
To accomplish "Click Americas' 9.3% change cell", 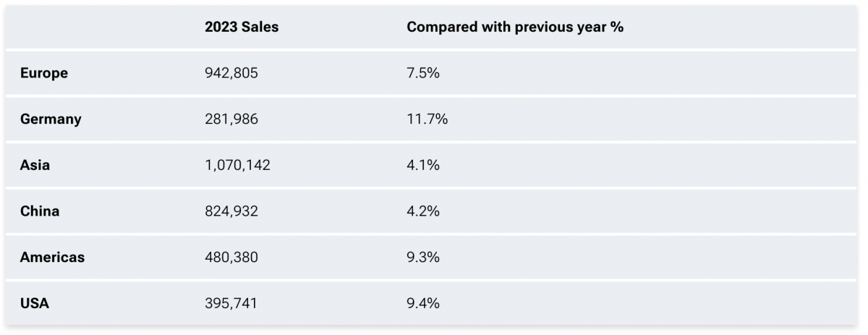I will [423, 258].
